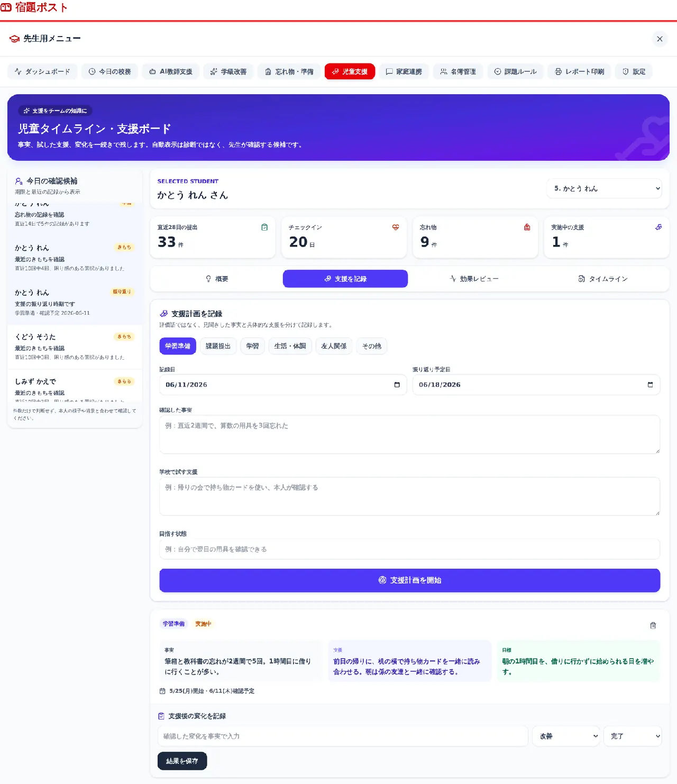Open the かとう れん 最近のきもちを確認 card

click(x=75, y=258)
